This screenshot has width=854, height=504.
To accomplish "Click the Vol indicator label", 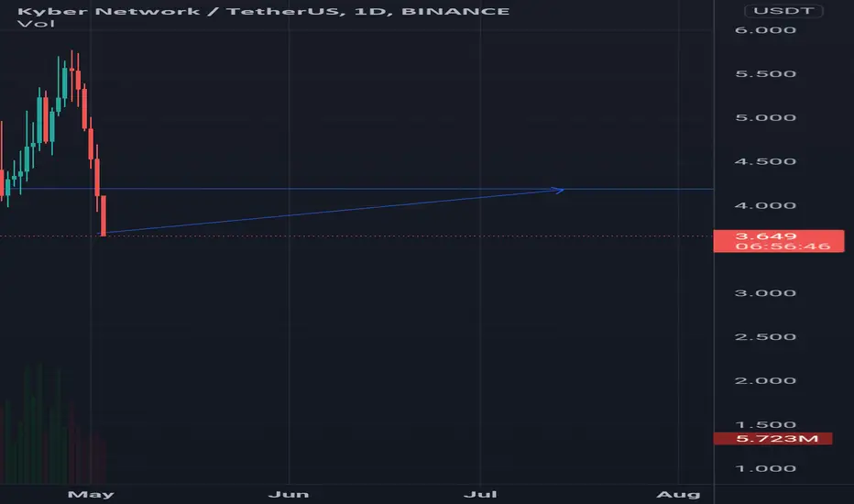I will (x=36, y=24).
